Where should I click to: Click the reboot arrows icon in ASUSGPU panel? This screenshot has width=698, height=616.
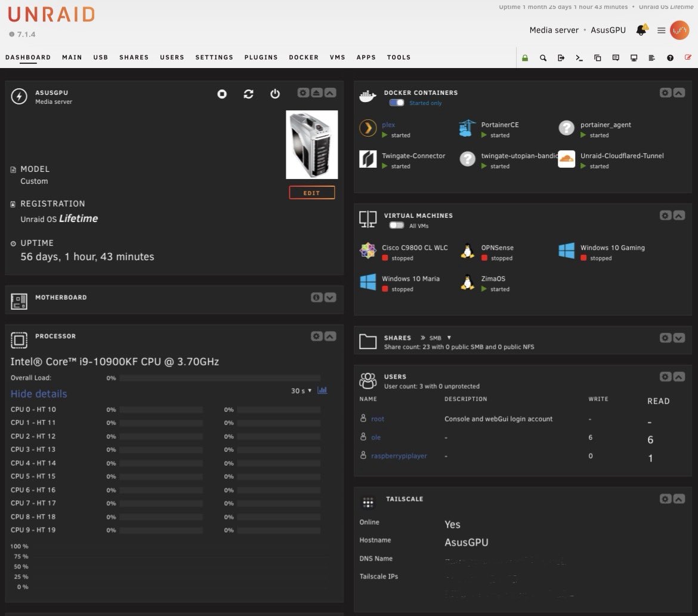point(248,94)
